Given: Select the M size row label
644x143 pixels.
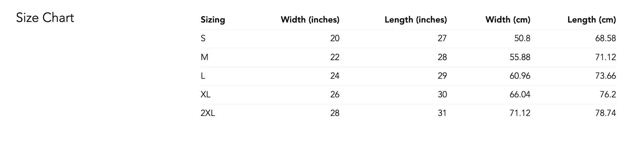Looking at the screenshot, I should (204, 57).
